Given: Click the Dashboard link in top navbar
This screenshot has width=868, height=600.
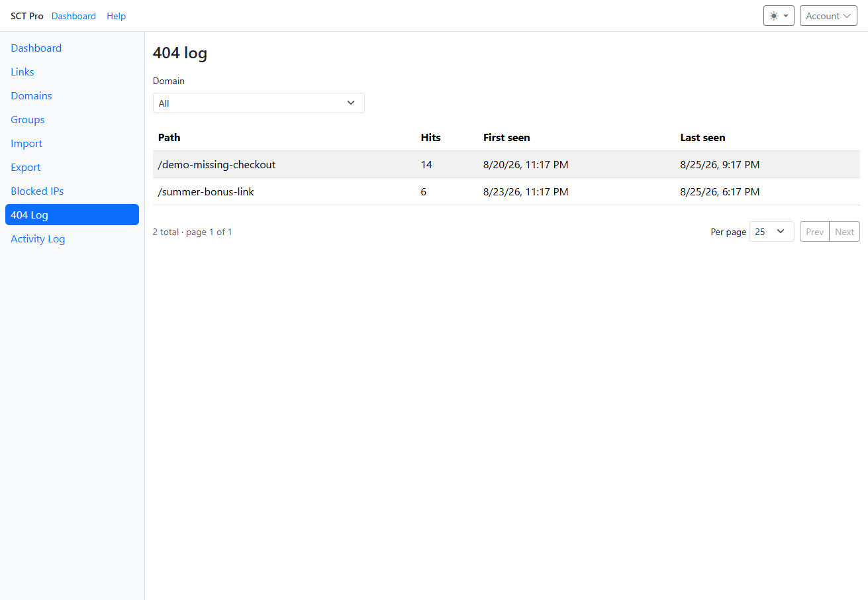Looking at the screenshot, I should 73,16.
